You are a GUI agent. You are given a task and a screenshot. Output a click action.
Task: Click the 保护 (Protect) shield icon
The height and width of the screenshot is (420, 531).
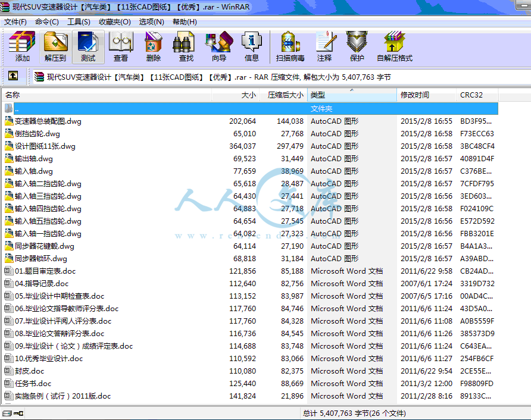tap(357, 47)
